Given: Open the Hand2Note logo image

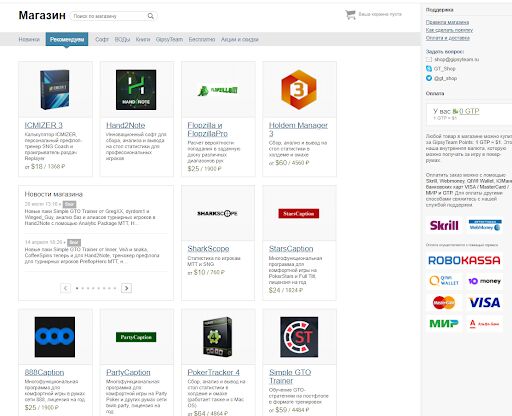Looking at the screenshot, I should [x=136, y=90].
